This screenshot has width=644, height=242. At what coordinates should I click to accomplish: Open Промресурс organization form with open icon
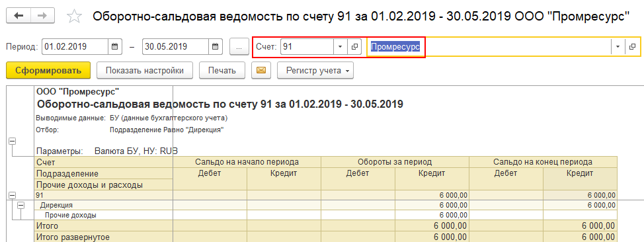coord(633,47)
